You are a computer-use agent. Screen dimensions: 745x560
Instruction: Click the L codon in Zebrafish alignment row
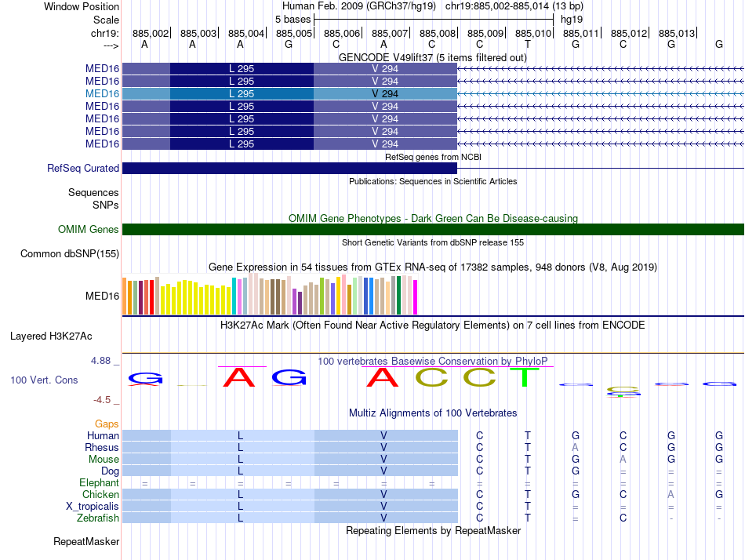tap(241, 518)
